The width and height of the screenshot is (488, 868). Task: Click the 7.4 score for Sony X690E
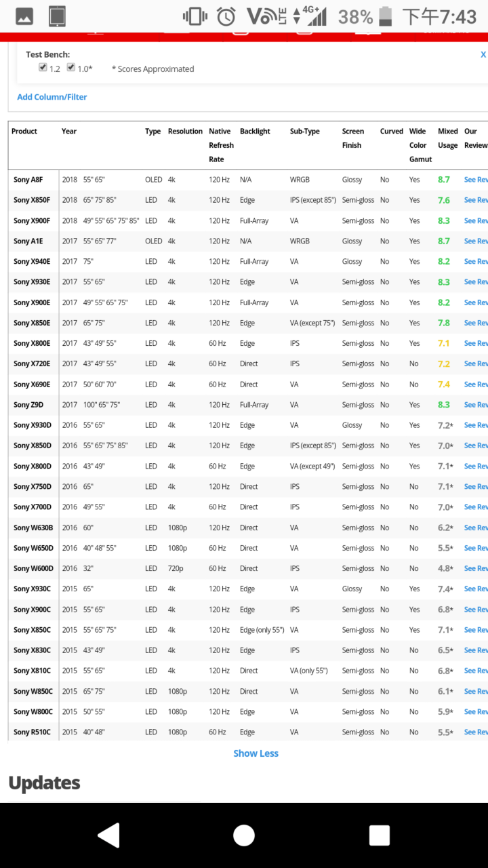coord(444,384)
